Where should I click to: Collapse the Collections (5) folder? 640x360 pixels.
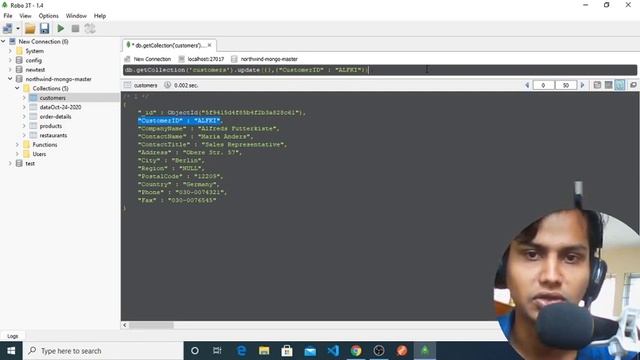pyautogui.click(x=17, y=88)
